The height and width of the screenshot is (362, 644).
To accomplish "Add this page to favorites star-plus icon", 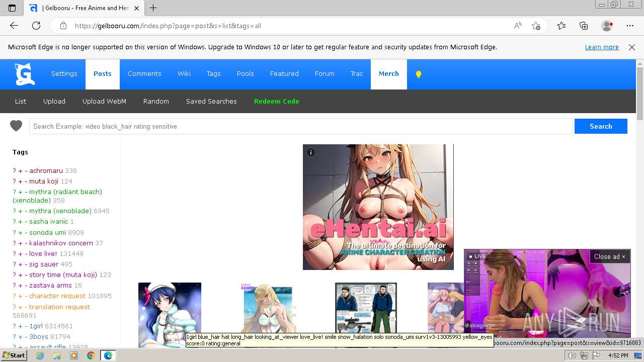I will 536,26.
